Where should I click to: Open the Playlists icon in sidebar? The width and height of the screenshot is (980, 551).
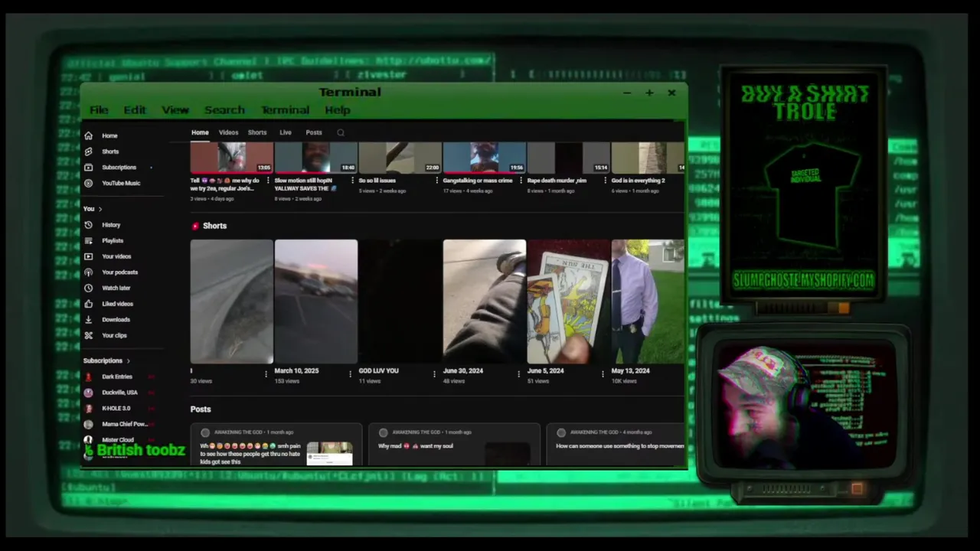(x=88, y=241)
